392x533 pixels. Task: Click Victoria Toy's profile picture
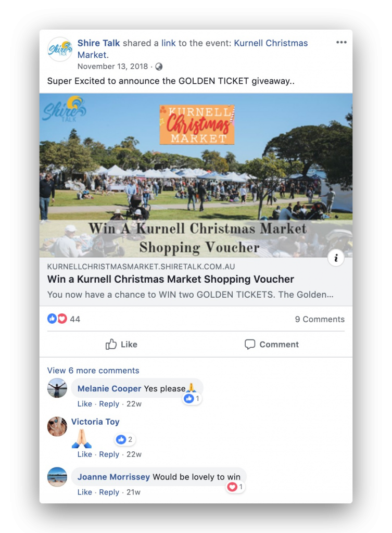click(x=57, y=426)
